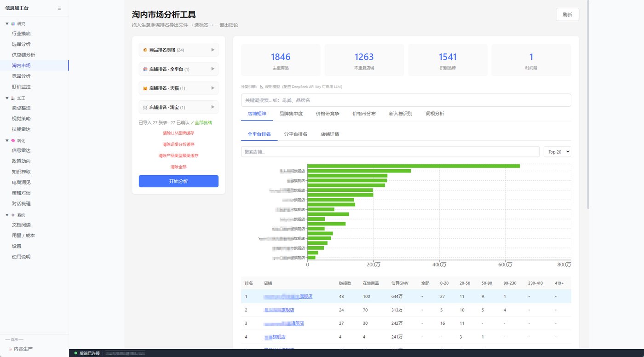Open the 词根分析 tab
This screenshot has height=357, width=644.
point(435,114)
